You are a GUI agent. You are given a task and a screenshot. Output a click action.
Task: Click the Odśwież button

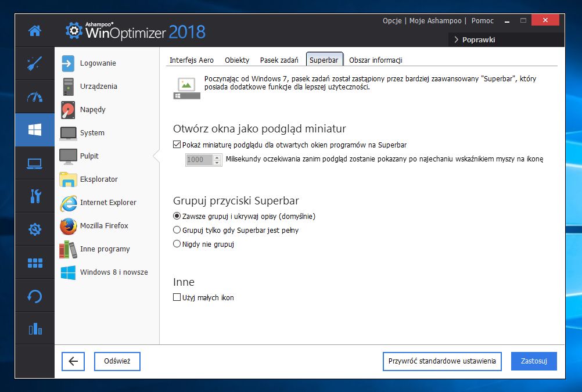pos(117,361)
